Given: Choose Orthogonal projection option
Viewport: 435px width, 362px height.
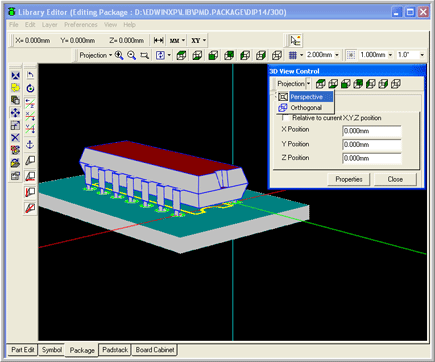Looking at the screenshot, I should [306, 108].
